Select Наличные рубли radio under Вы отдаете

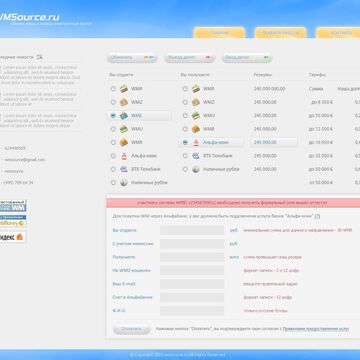pos(113,183)
